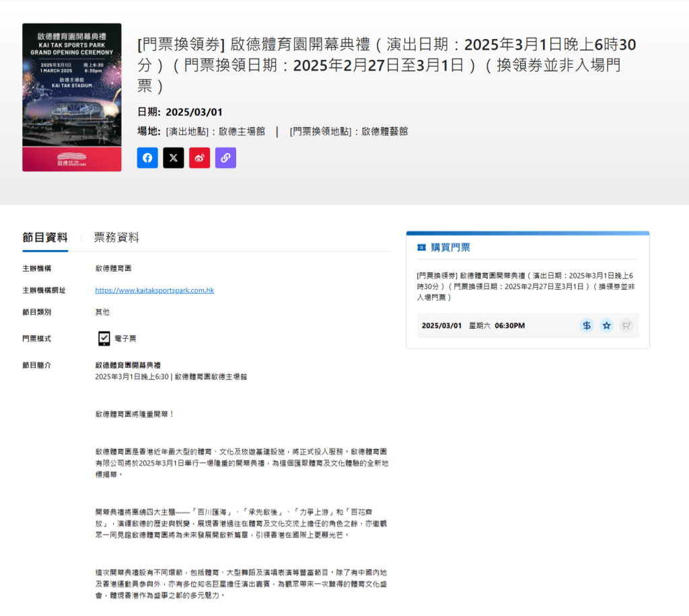Open the 票務資料 tab
Image resolution: width=689 pixels, height=616 pixels.
point(116,237)
